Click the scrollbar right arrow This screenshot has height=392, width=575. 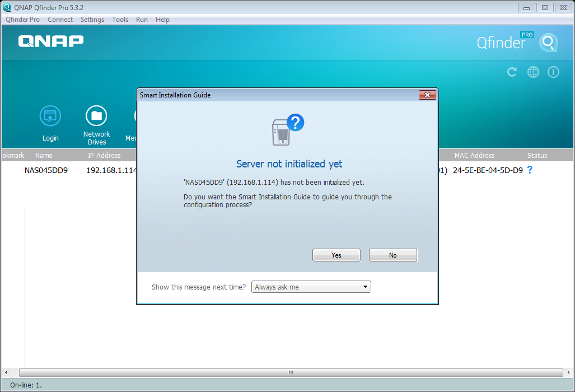568,372
